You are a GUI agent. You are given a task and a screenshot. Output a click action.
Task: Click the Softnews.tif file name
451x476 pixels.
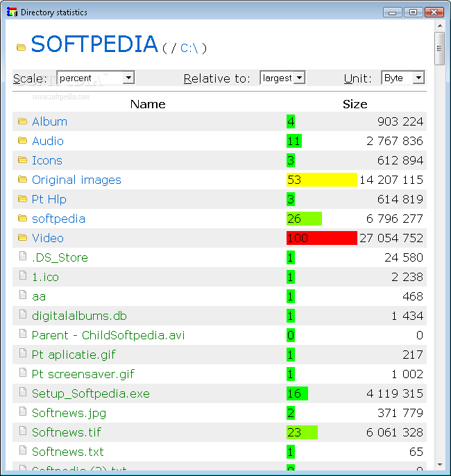click(x=67, y=432)
